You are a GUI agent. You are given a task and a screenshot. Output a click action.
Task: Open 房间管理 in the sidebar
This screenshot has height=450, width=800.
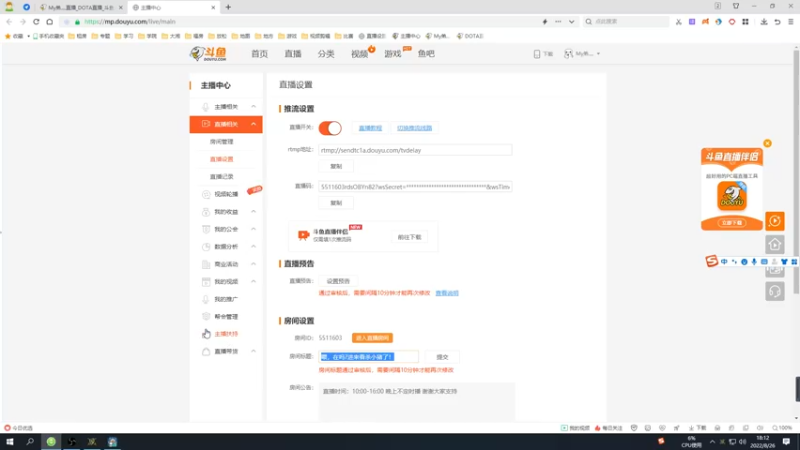coord(221,142)
